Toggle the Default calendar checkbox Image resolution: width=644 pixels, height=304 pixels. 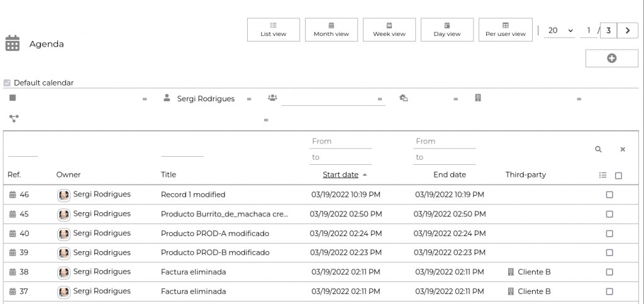(7, 83)
